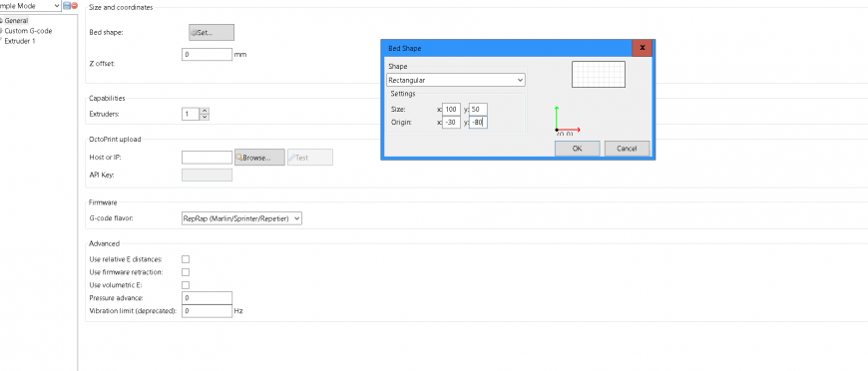Decrease the Extruders count
The width and height of the screenshot is (868, 371).
pos(205,118)
